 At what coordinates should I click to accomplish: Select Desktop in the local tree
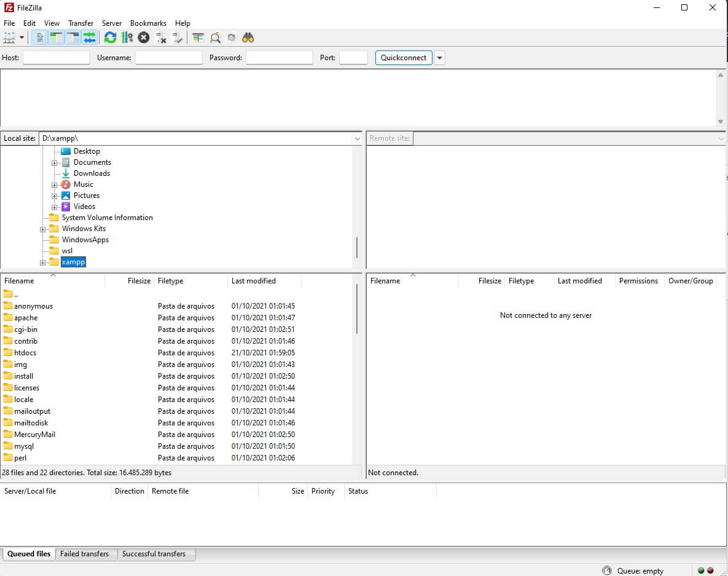tap(87, 151)
